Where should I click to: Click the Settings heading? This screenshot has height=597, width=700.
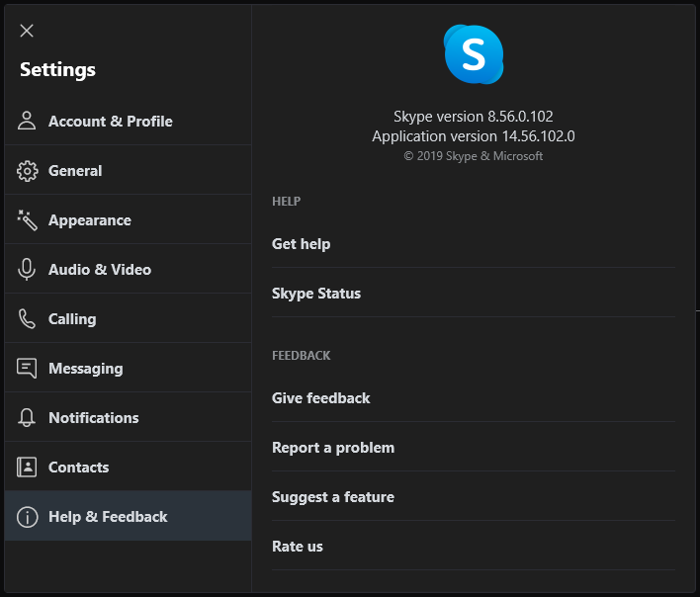point(57,70)
